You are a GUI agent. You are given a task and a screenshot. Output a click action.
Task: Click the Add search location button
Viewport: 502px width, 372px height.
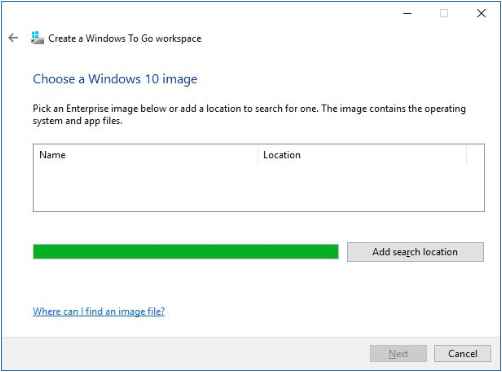point(415,252)
